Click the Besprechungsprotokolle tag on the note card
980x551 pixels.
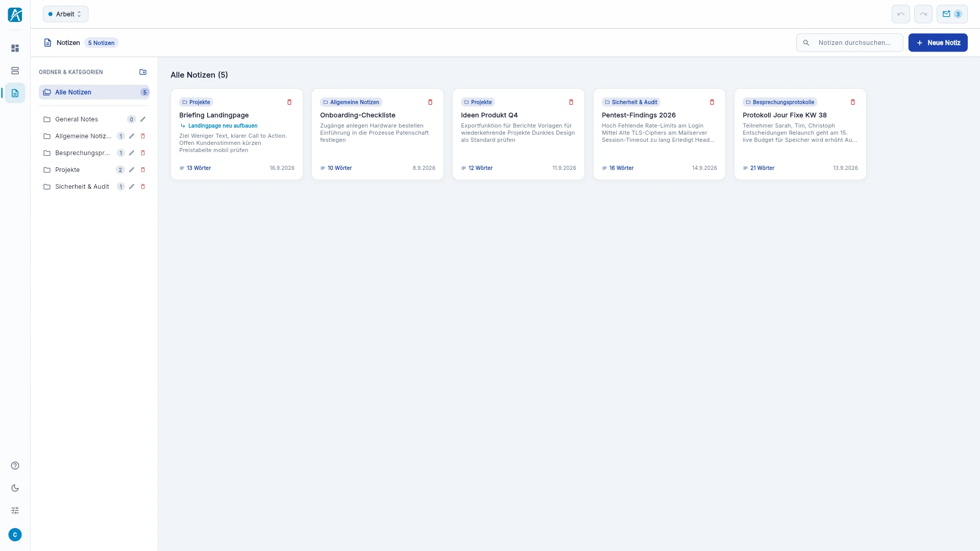tap(780, 102)
